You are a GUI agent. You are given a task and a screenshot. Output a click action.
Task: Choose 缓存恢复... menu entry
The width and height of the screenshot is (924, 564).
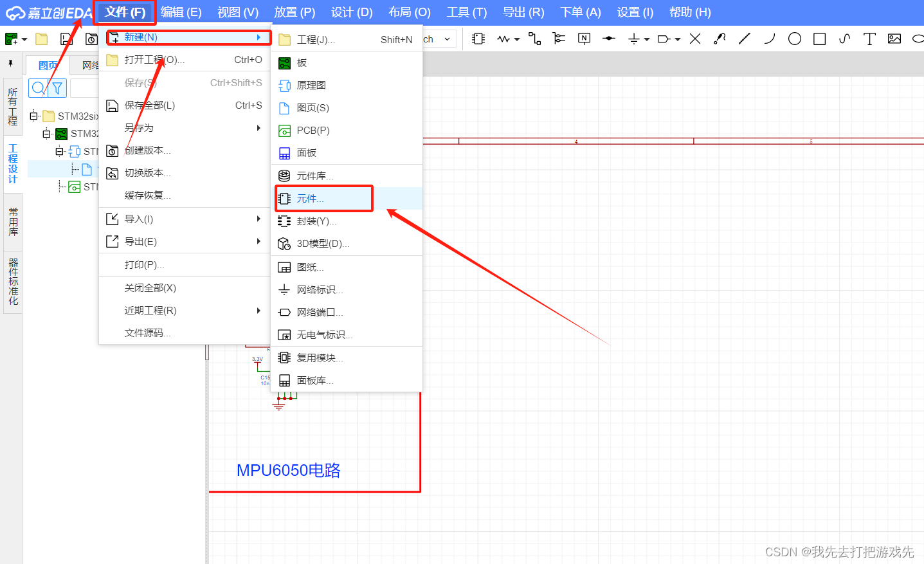(185, 196)
